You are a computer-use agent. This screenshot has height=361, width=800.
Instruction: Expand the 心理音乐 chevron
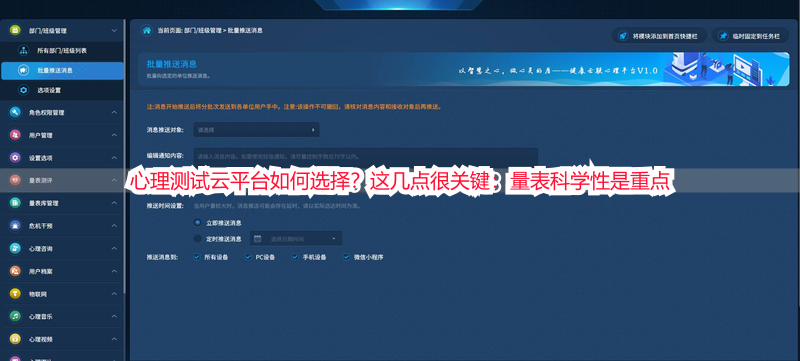coord(114,316)
